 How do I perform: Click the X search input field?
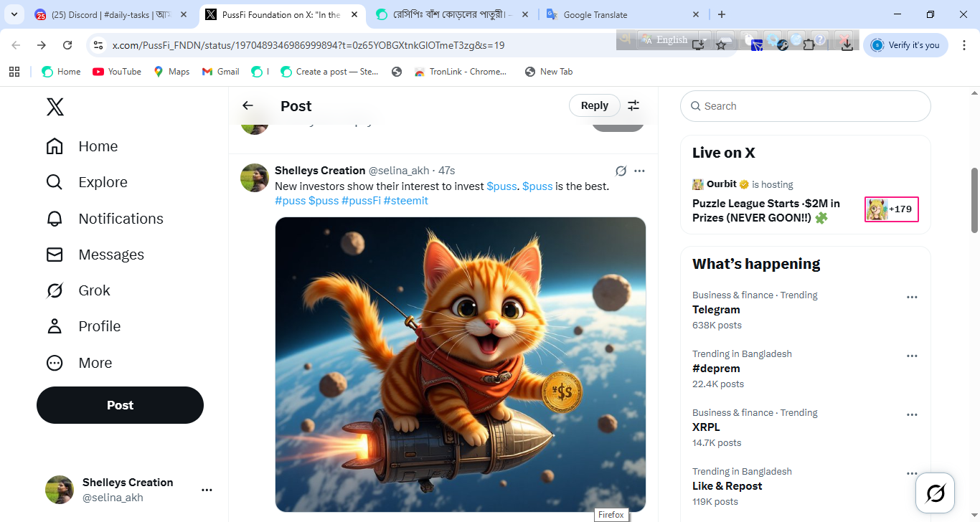[x=805, y=106]
